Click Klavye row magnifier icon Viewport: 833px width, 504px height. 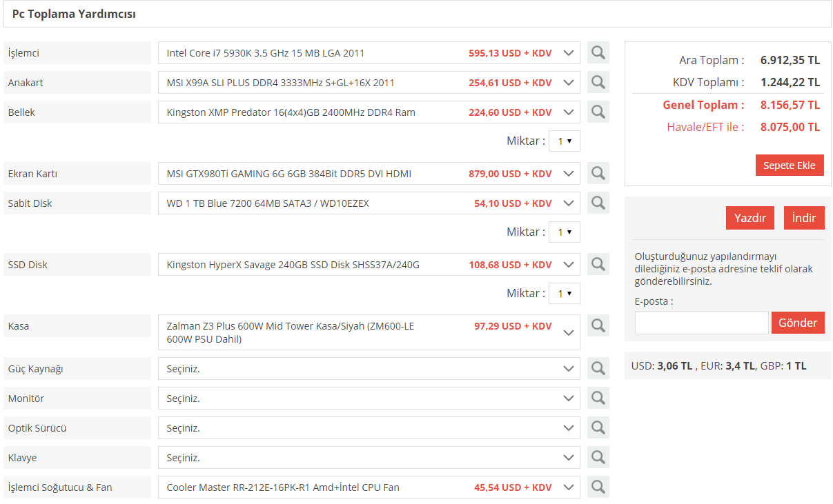[598, 457]
